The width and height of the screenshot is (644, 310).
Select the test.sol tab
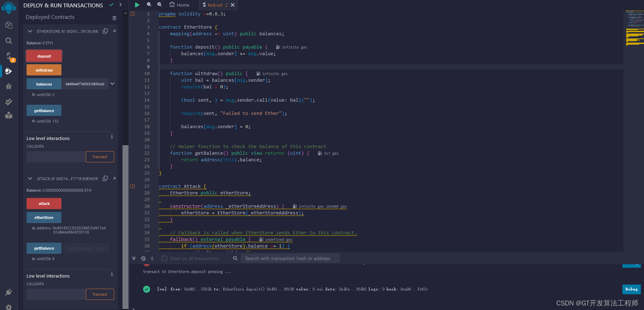pyautogui.click(x=215, y=5)
